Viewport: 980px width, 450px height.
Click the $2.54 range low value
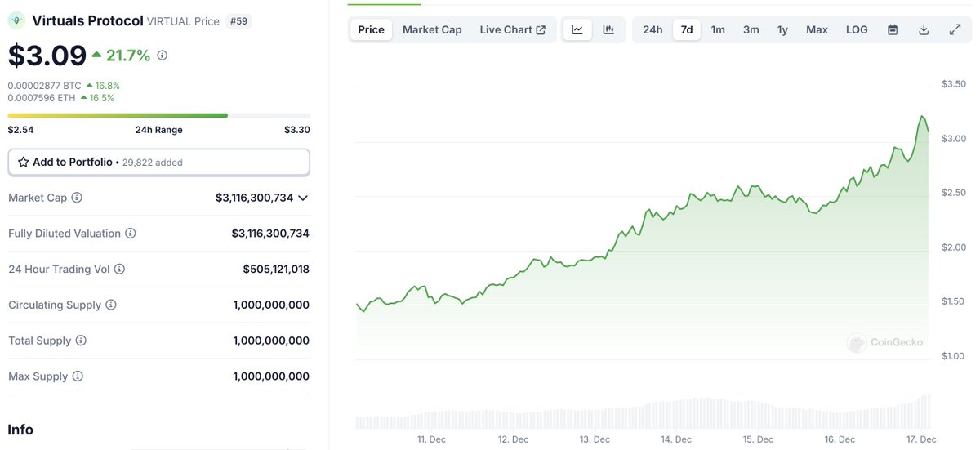(20, 130)
